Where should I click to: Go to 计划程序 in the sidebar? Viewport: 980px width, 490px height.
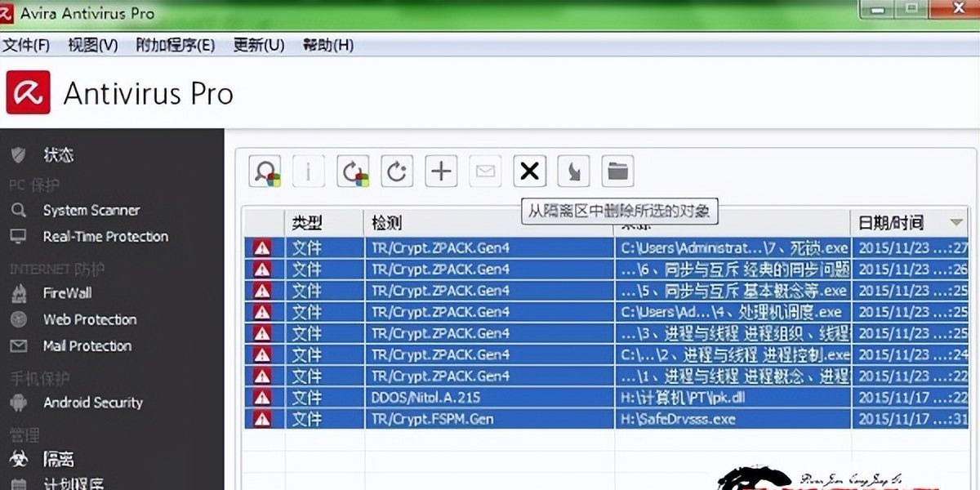coord(77,485)
